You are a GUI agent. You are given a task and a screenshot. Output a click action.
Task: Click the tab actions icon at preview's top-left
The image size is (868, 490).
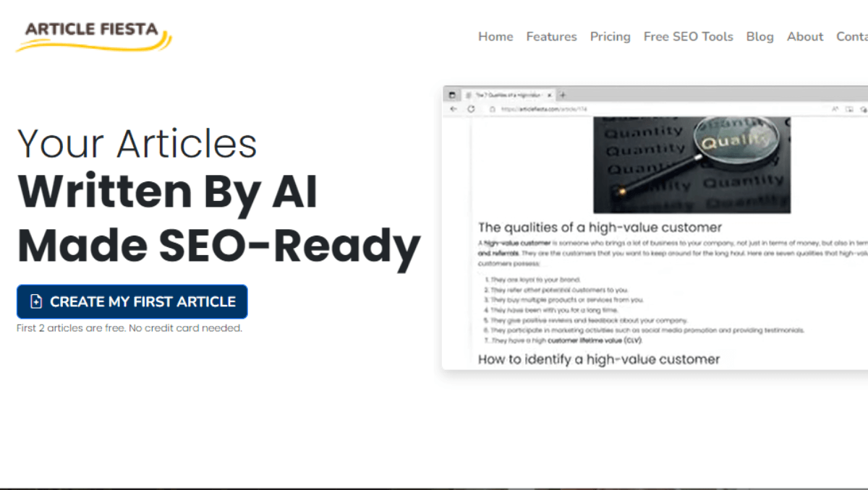tap(452, 95)
